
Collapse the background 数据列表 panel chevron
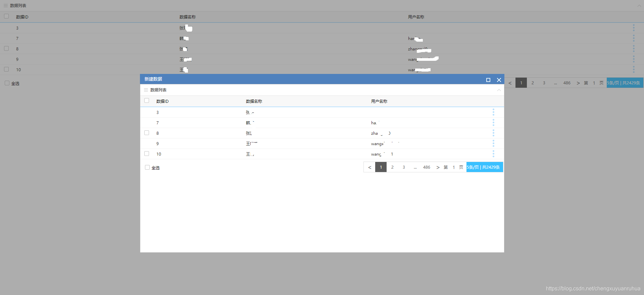[x=639, y=6]
